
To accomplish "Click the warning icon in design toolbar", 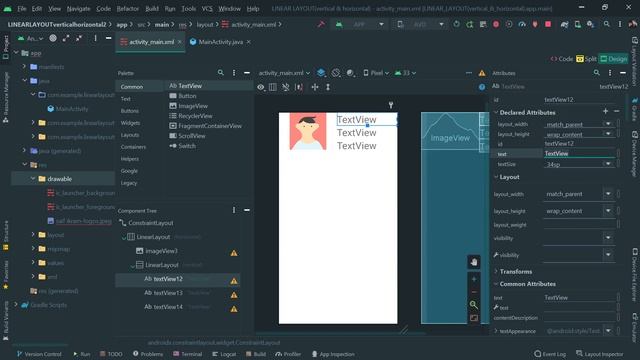I will pyautogui.click(x=482, y=73).
